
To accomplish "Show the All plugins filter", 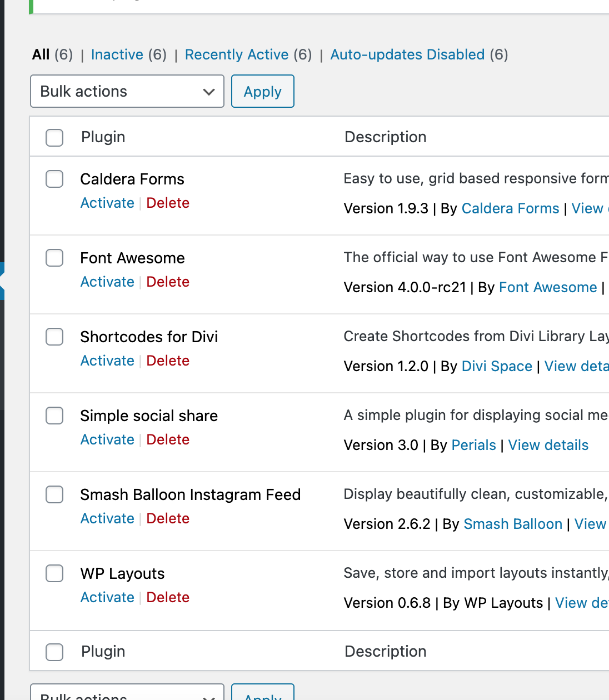I will point(41,54).
